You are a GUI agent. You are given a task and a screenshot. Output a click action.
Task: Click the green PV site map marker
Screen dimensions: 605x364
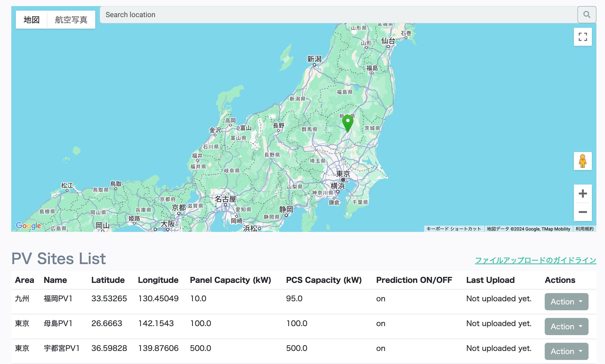tap(348, 123)
